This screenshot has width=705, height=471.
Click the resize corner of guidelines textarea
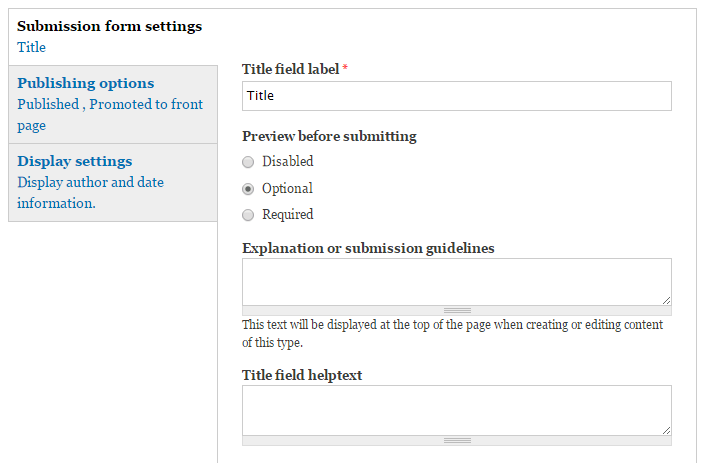tap(665, 299)
